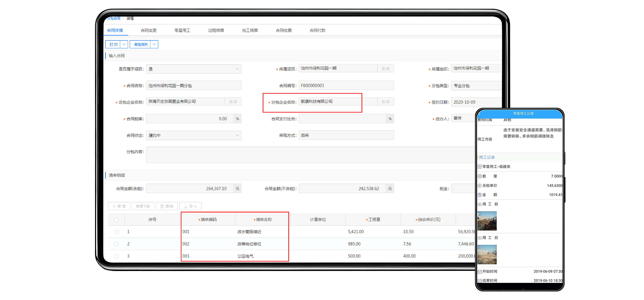Click the 无税单价 yen icon
The height and width of the screenshot is (300, 644).
click(479, 186)
